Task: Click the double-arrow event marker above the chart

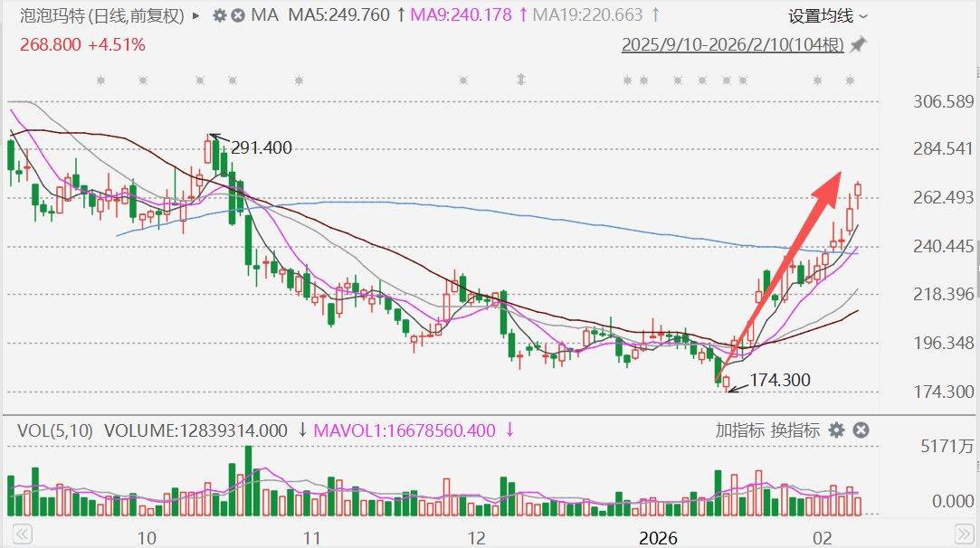Action: click(520, 80)
